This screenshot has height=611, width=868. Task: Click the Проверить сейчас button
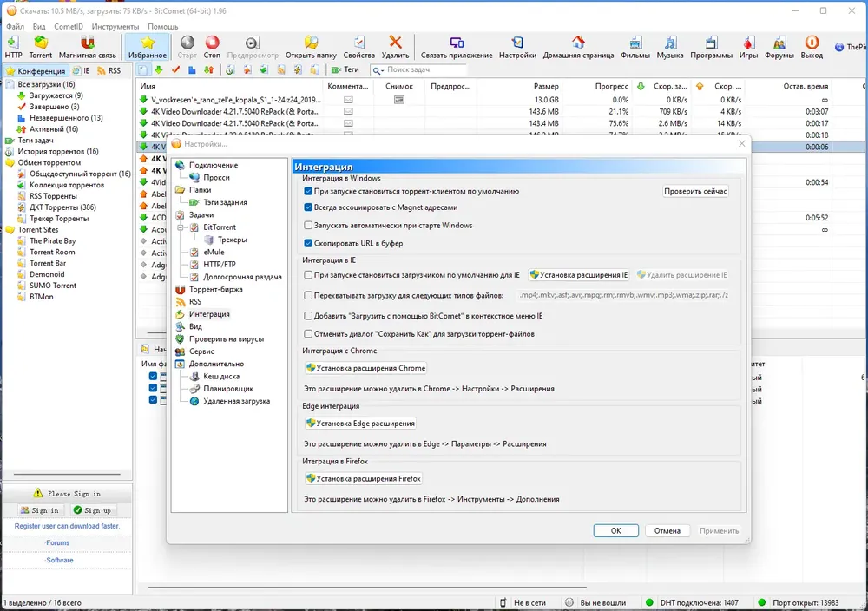[x=695, y=191]
